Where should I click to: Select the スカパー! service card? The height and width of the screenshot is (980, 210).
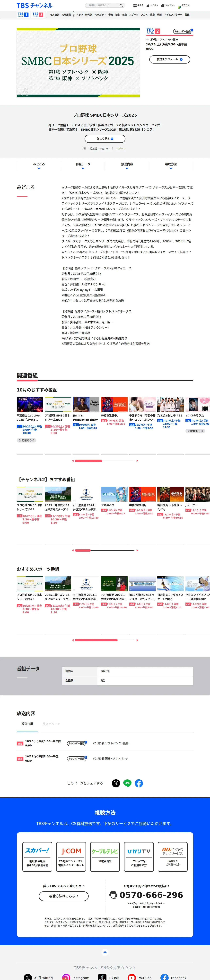(x=37, y=857)
